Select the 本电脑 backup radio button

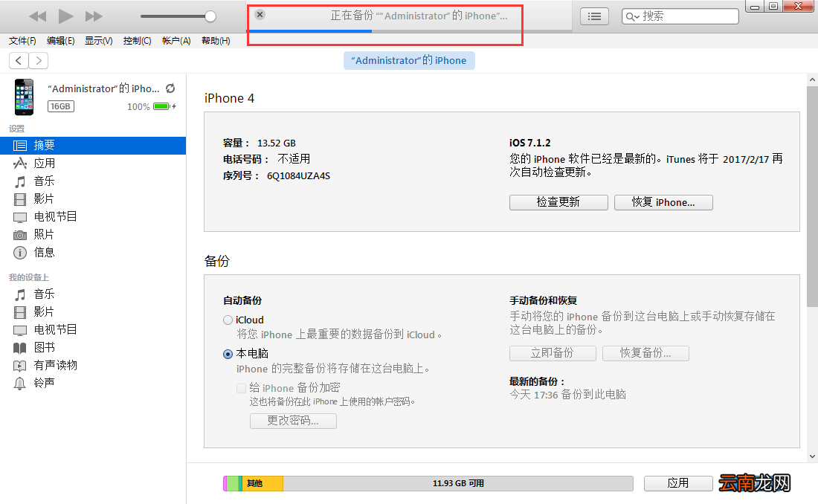(228, 355)
